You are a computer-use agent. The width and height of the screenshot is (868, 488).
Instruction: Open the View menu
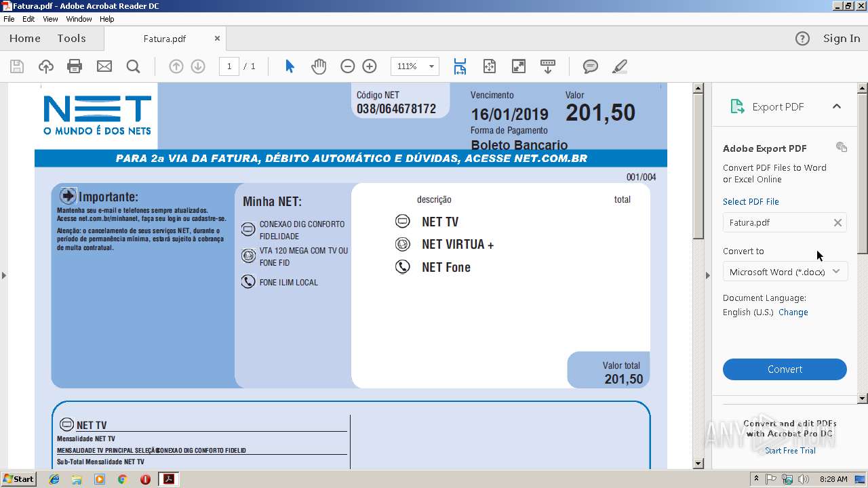coord(50,19)
